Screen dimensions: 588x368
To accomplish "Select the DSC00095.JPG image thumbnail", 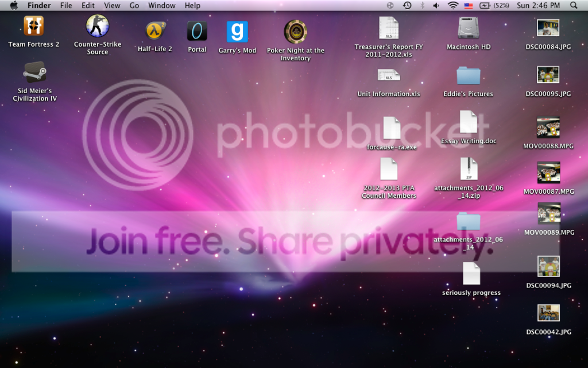I will click(548, 75).
